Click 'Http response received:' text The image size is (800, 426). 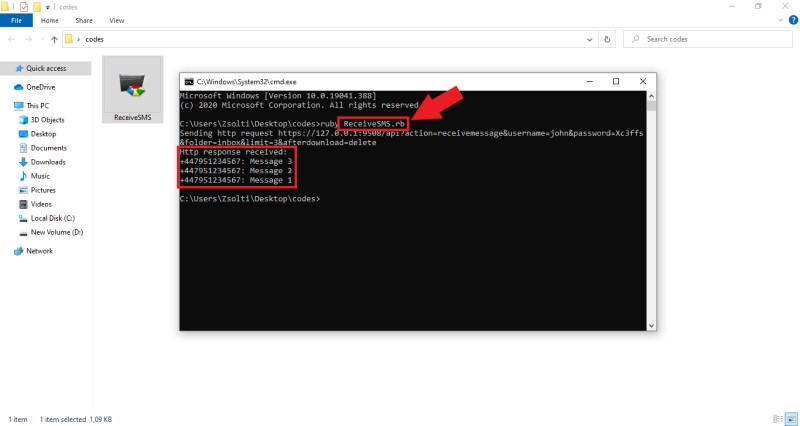pos(234,152)
